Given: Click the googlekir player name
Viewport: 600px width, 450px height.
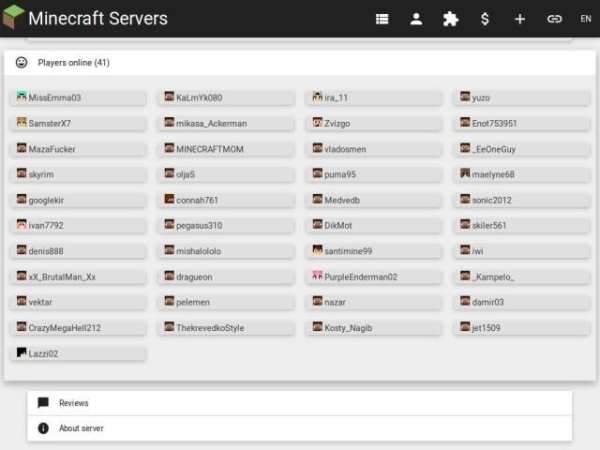Looking at the screenshot, I should pos(46,201).
